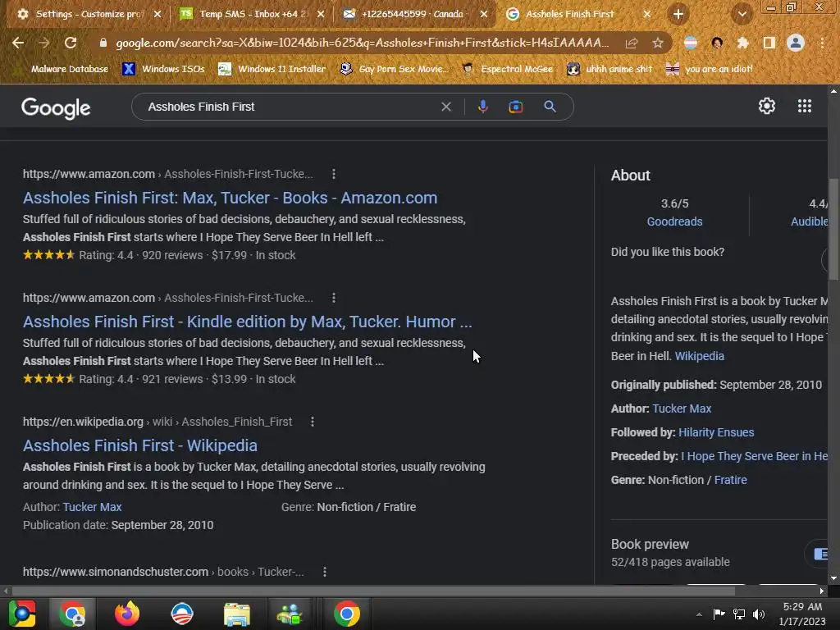Bookmark this page with the star icon

coord(658,43)
